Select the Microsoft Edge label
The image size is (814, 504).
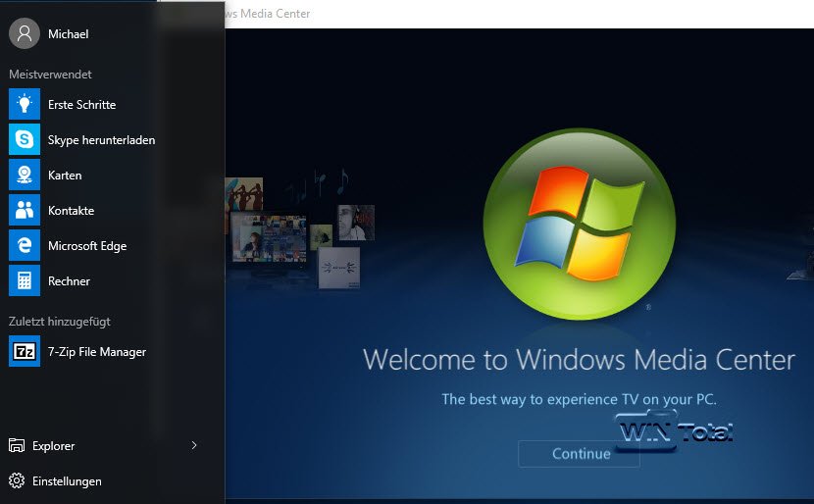[x=87, y=246]
